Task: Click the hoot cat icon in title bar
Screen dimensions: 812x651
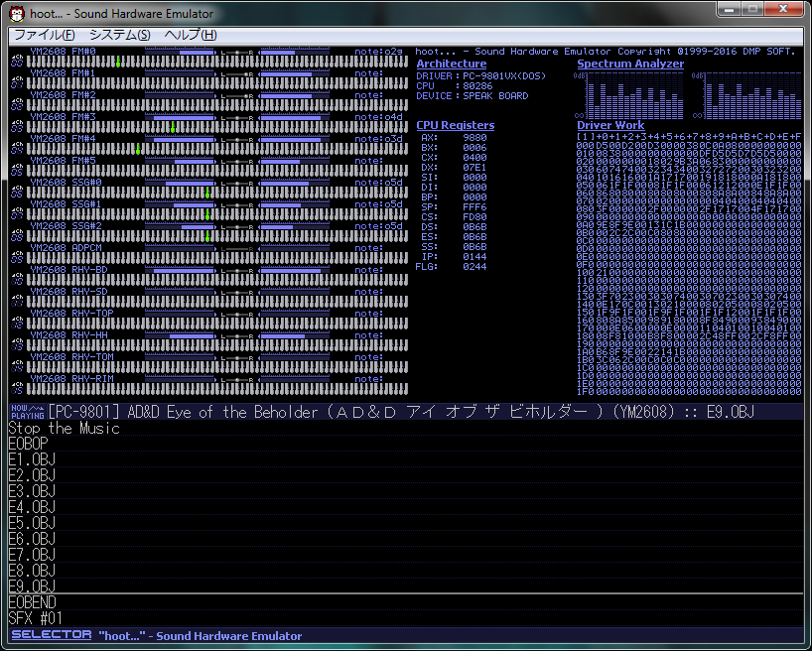Action: pos(17,13)
